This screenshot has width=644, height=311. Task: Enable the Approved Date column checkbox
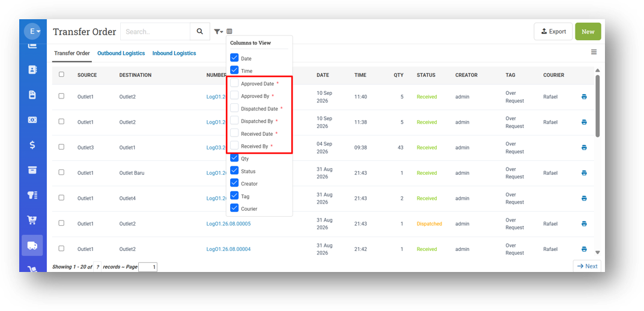[234, 83]
